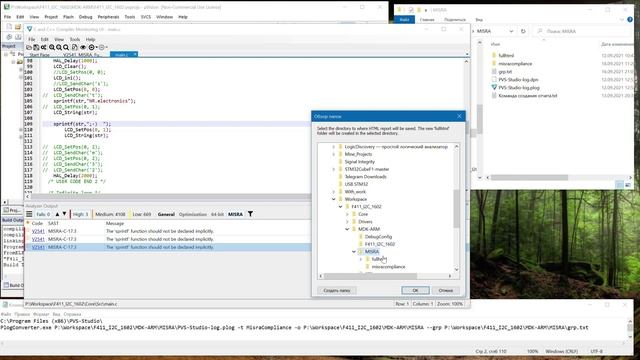Go to previous warning with up arrow

(57, 214)
